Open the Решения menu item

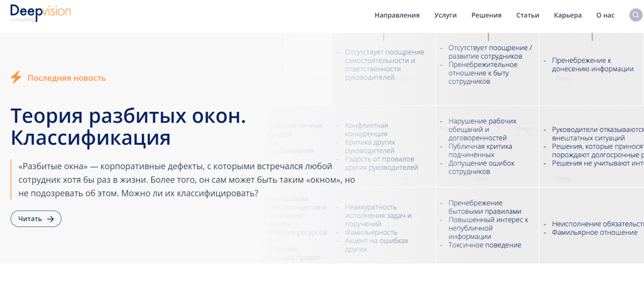486,15
